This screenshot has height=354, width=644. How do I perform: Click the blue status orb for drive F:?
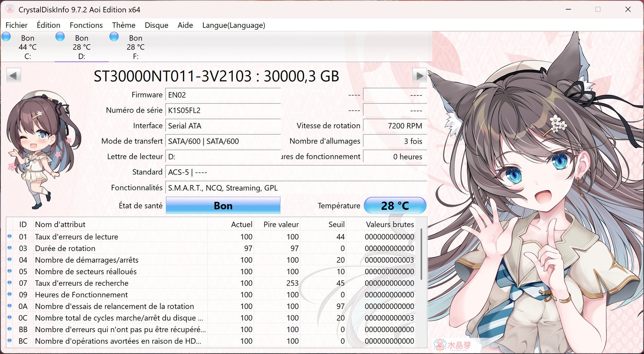114,36
